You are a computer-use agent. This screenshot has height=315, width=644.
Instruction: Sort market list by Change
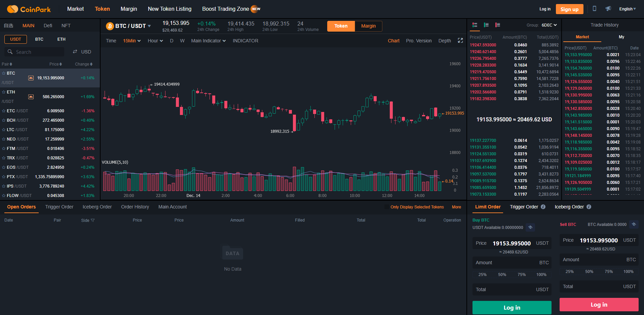click(84, 64)
